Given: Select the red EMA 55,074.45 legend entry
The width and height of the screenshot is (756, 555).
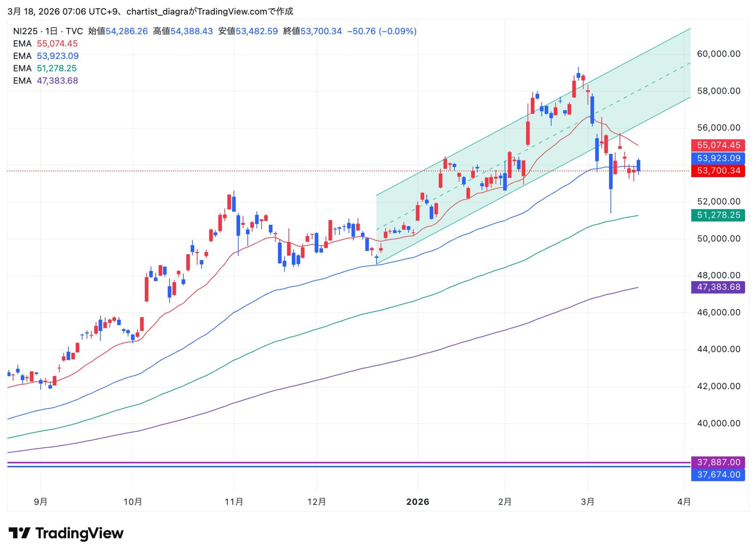Looking at the screenshot, I should [45, 43].
